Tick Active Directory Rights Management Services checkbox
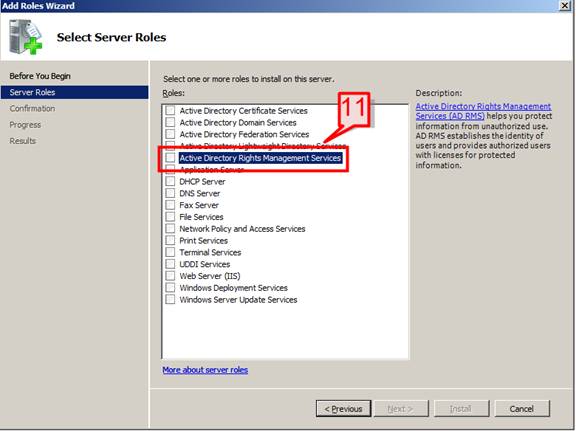The width and height of the screenshot is (576, 431). [x=170, y=158]
